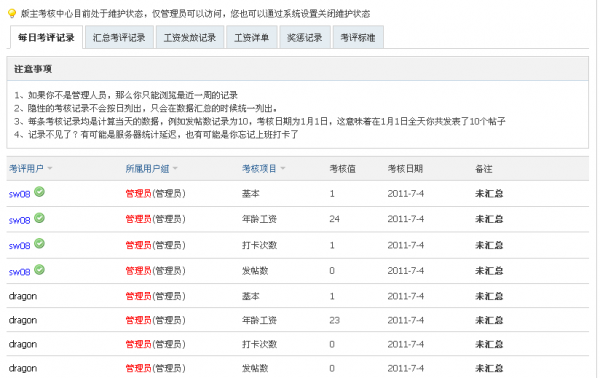Click the lightbulb tip icon
This screenshot has width=600, height=378.
point(12,13)
